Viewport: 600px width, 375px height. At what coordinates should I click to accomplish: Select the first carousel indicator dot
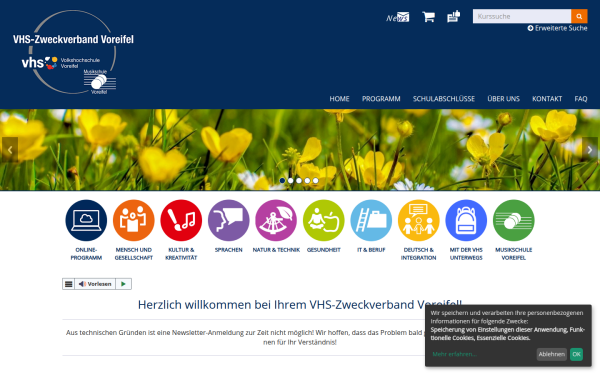coord(282,181)
